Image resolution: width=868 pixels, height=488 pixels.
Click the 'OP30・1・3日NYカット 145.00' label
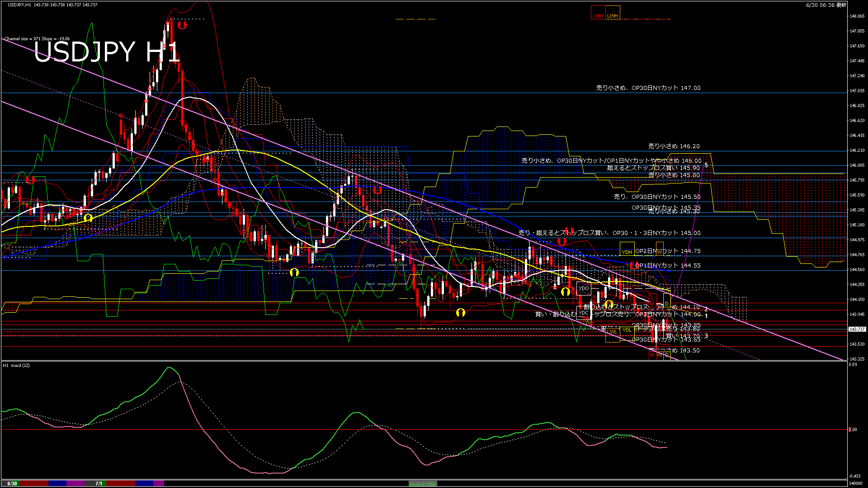click(656, 233)
